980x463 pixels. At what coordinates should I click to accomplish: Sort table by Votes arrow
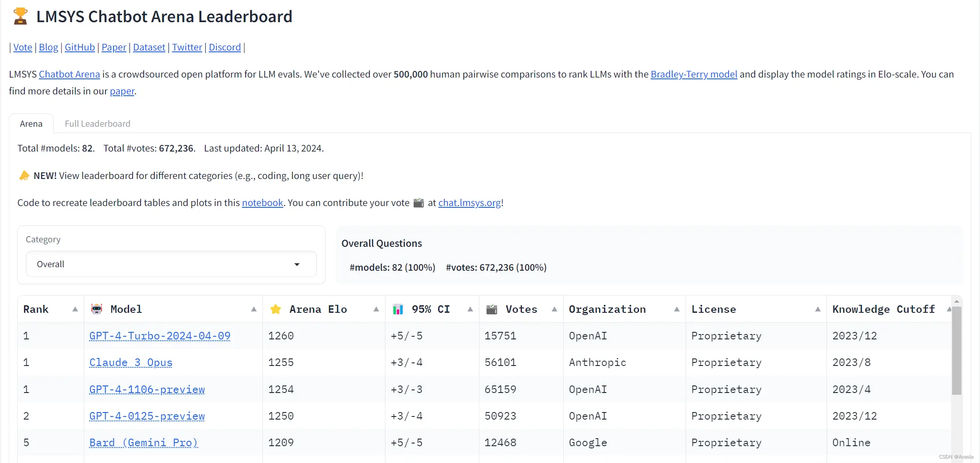pos(554,309)
